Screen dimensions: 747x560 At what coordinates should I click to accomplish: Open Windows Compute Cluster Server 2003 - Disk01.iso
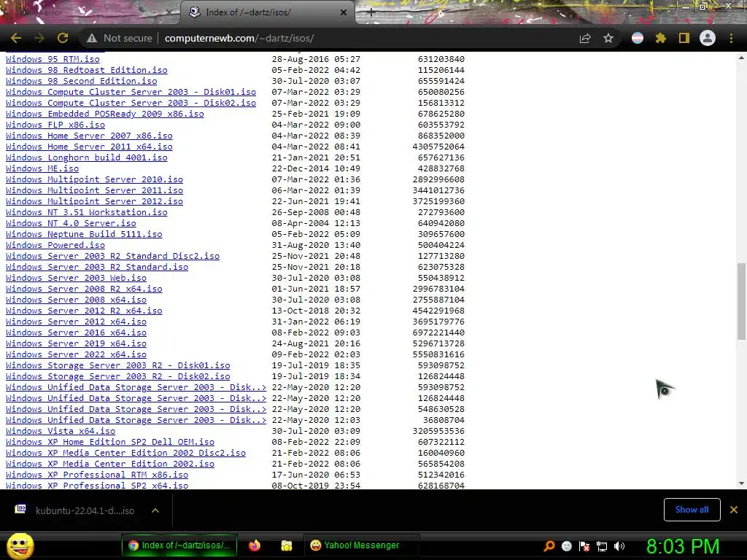[x=131, y=92]
